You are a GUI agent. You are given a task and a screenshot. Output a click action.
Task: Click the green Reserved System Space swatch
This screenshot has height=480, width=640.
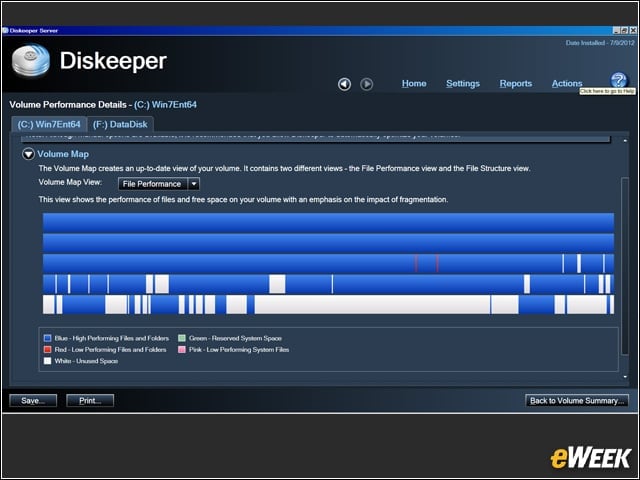[x=182, y=338]
